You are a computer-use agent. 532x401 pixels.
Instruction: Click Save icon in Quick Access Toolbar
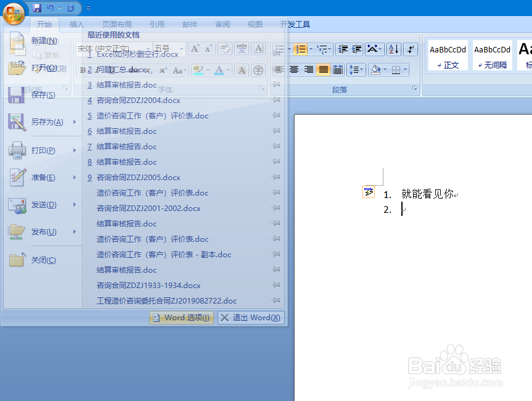pos(37,8)
